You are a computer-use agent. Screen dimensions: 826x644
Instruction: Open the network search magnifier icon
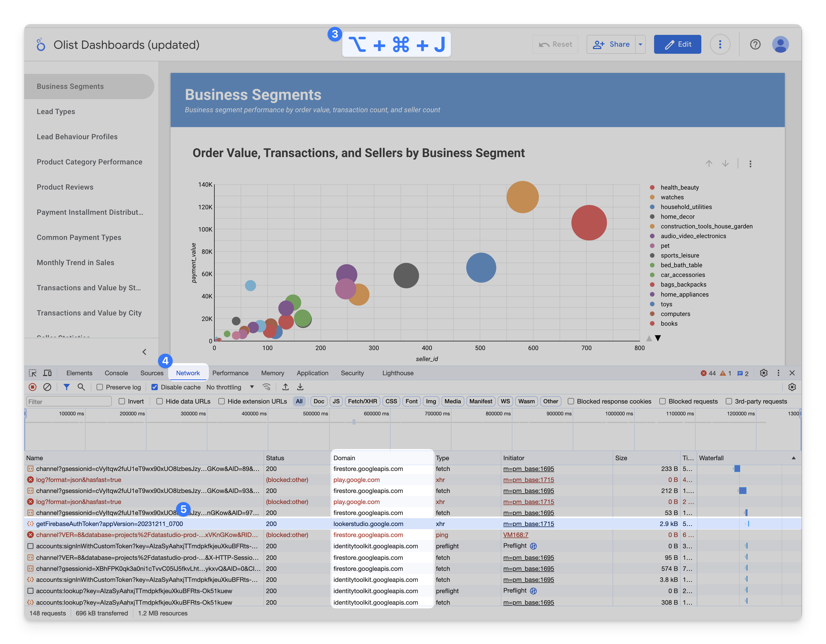point(81,387)
